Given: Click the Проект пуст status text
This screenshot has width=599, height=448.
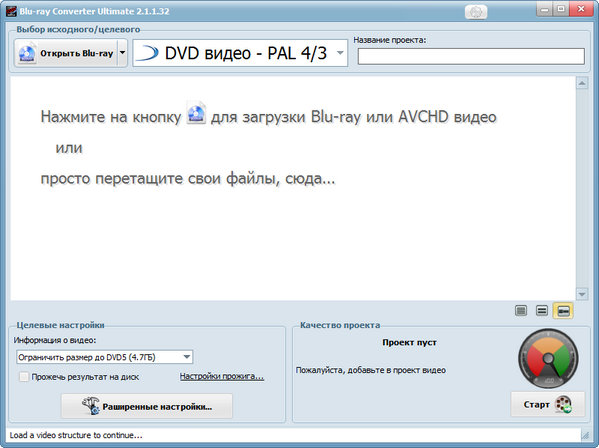Looking at the screenshot, I should [x=409, y=343].
